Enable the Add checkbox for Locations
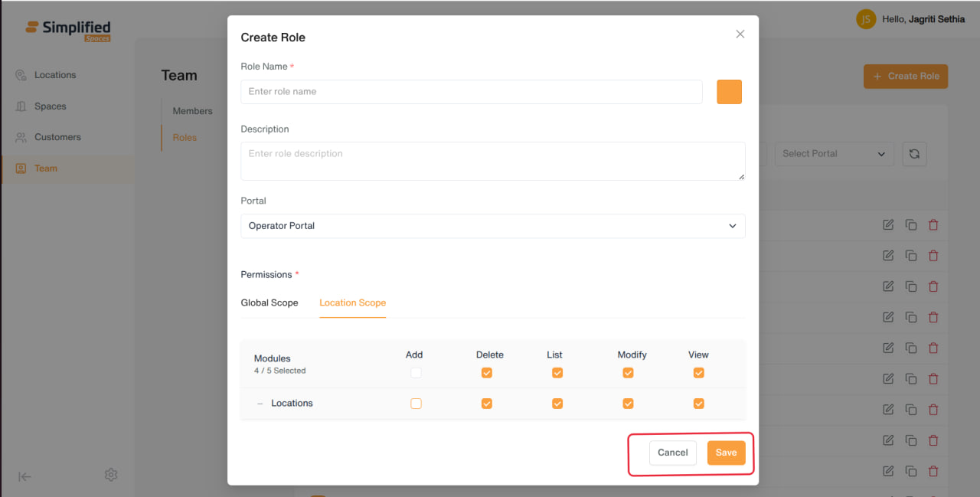Image resolution: width=980 pixels, height=497 pixels. pos(416,404)
